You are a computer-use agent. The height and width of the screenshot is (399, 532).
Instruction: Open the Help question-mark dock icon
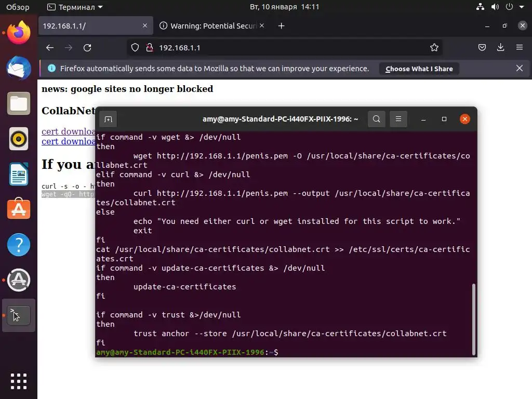point(19,245)
